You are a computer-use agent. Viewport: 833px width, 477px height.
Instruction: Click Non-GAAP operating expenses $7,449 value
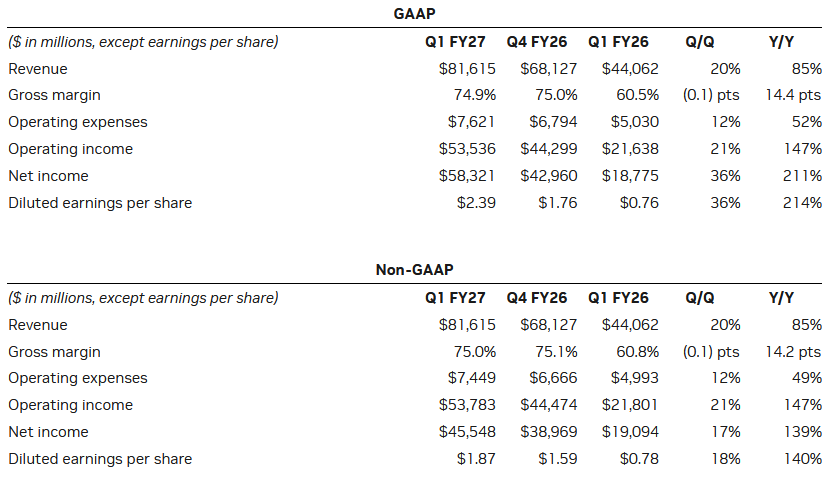pos(471,378)
